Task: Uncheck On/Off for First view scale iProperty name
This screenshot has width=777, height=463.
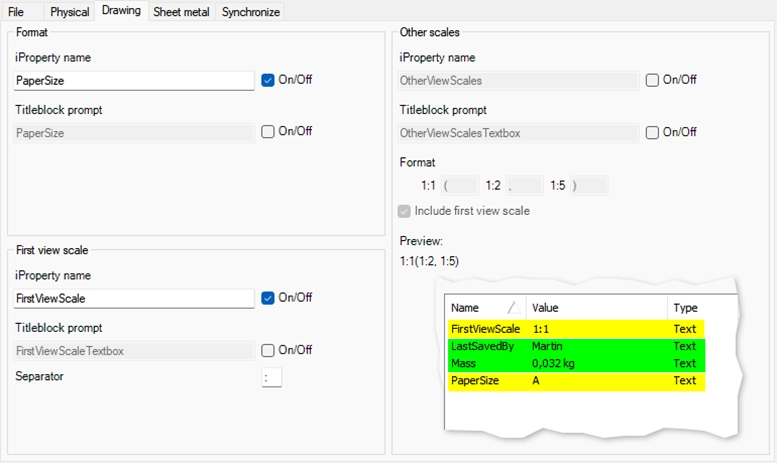Action: (268, 298)
